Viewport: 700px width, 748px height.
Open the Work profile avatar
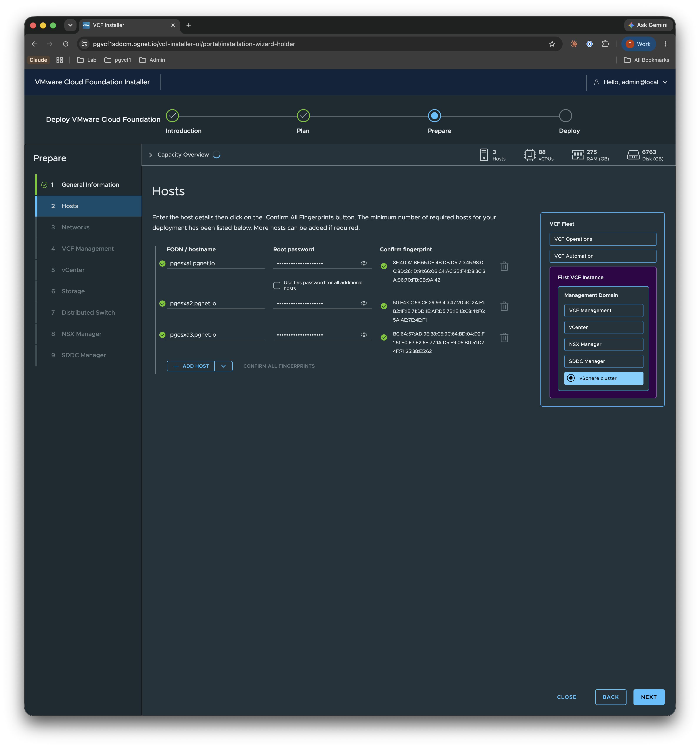[638, 44]
